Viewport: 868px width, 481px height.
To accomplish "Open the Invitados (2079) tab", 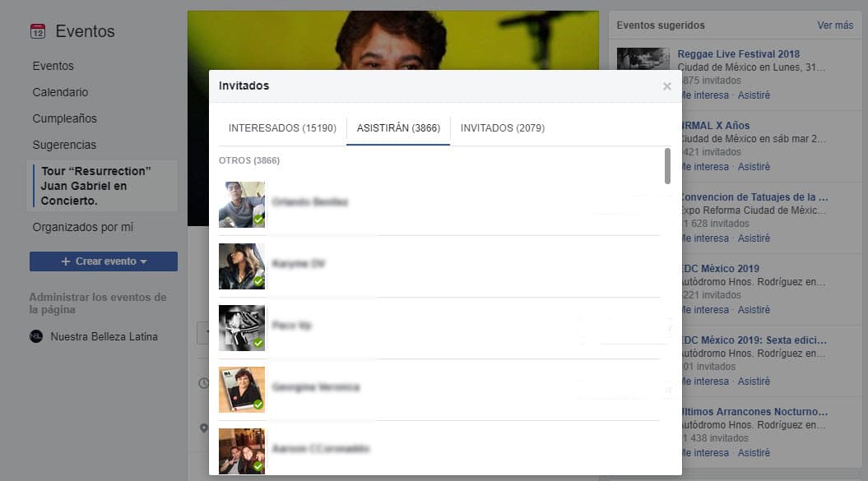I will [x=502, y=128].
